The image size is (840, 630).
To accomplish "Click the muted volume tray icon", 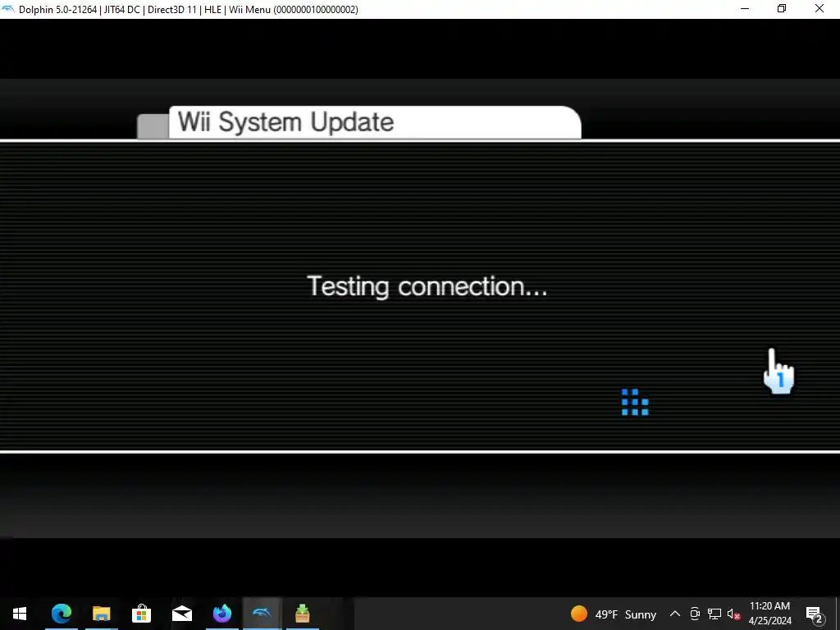I will point(733,614).
